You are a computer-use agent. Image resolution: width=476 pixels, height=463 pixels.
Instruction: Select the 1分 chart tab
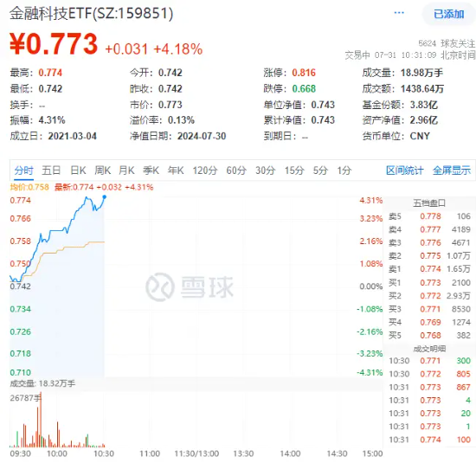point(344,170)
